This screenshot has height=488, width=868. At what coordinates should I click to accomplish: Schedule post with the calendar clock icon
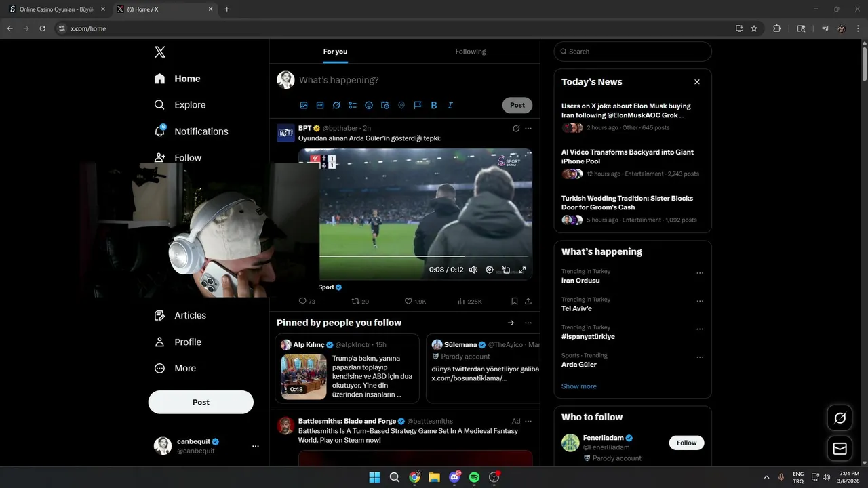click(385, 105)
